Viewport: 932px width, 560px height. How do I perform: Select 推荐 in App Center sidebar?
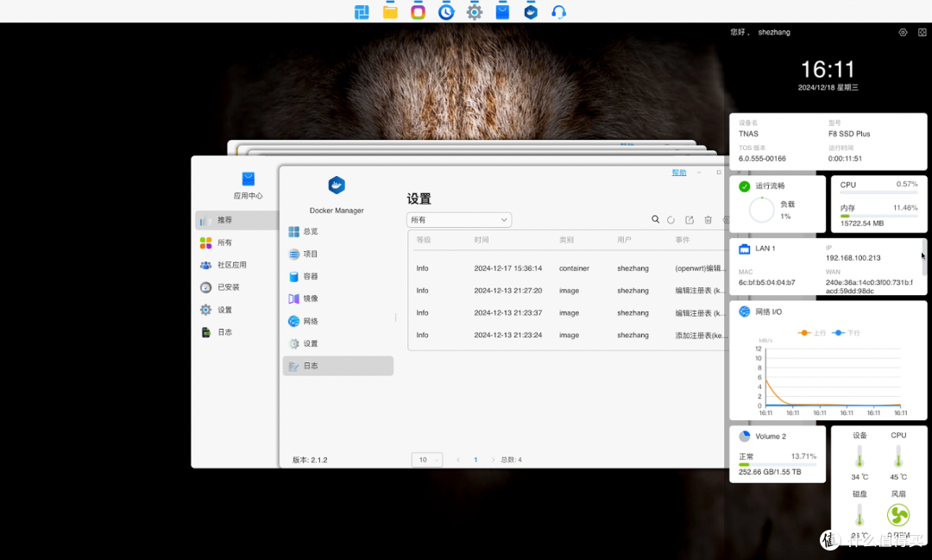click(x=236, y=220)
